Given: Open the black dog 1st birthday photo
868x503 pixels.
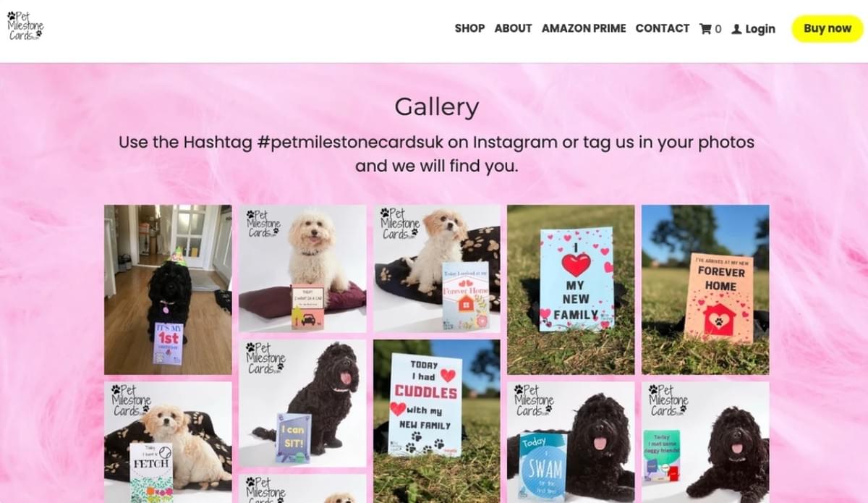Looking at the screenshot, I should click(x=168, y=289).
